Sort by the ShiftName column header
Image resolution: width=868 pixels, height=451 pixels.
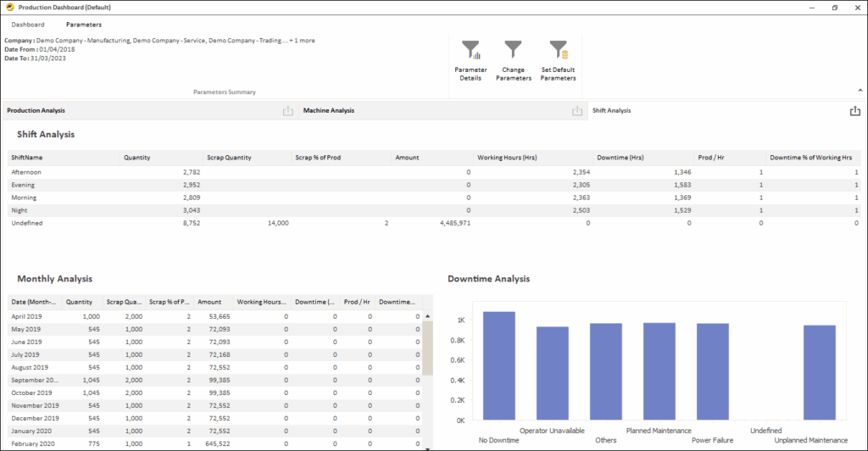click(27, 158)
